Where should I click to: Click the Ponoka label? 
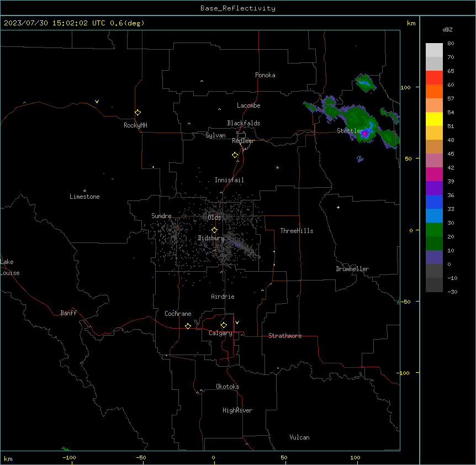(x=265, y=75)
